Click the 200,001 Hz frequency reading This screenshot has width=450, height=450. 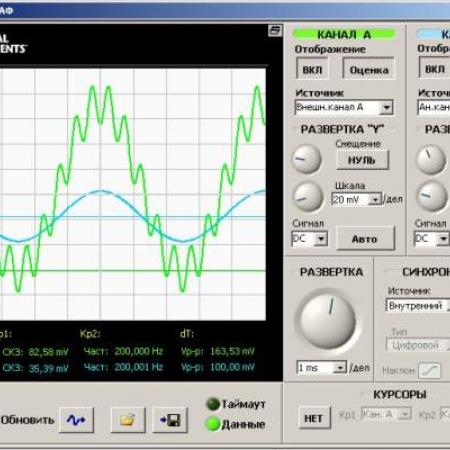tap(139, 367)
